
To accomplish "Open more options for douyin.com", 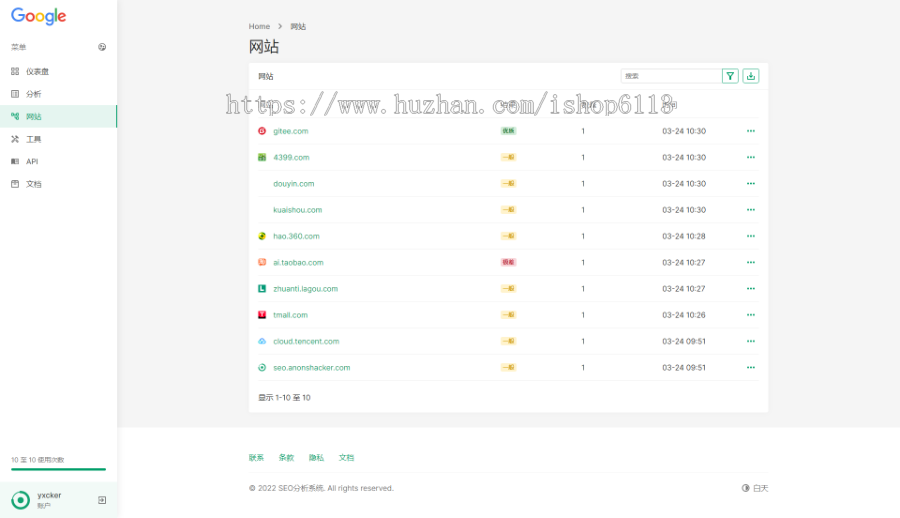I will 751,184.
